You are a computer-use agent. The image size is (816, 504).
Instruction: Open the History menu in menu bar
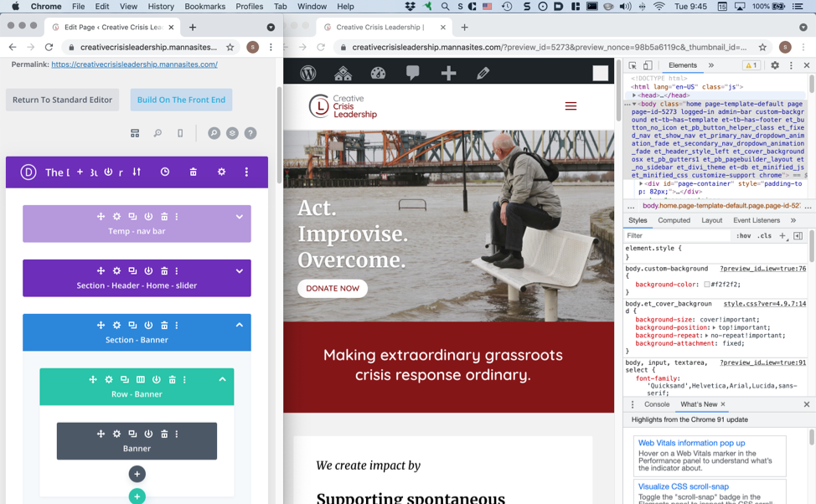coord(161,6)
